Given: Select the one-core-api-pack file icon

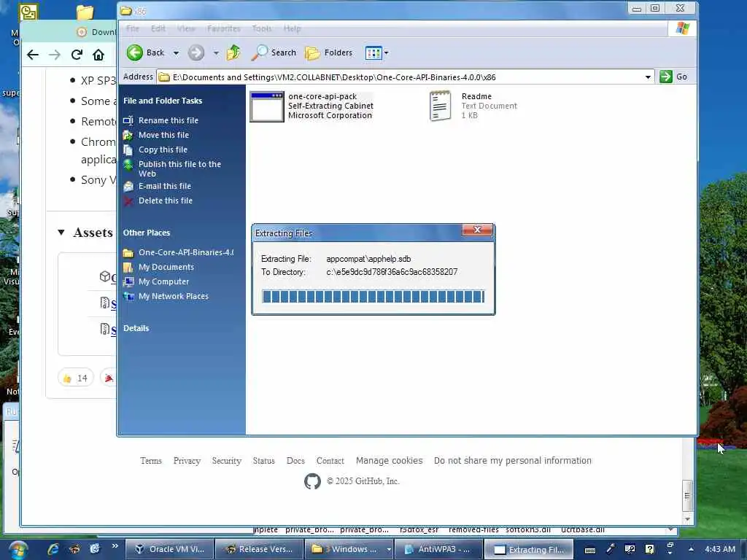Looking at the screenshot, I should click(267, 106).
